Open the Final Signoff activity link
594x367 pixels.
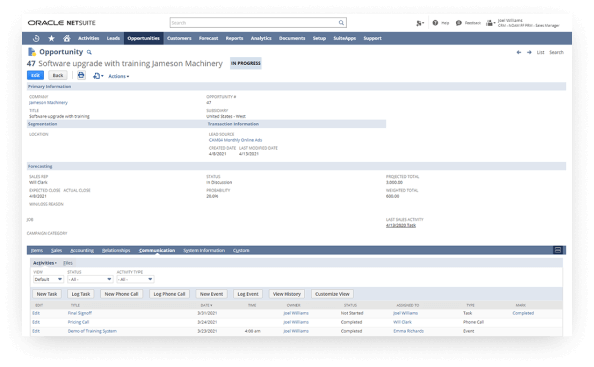tap(80, 313)
